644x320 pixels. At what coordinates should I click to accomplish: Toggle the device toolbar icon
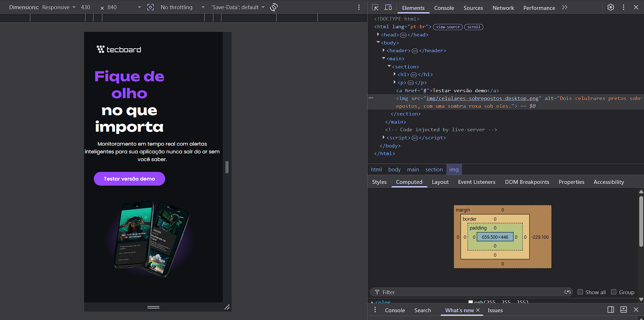tap(388, 7)
